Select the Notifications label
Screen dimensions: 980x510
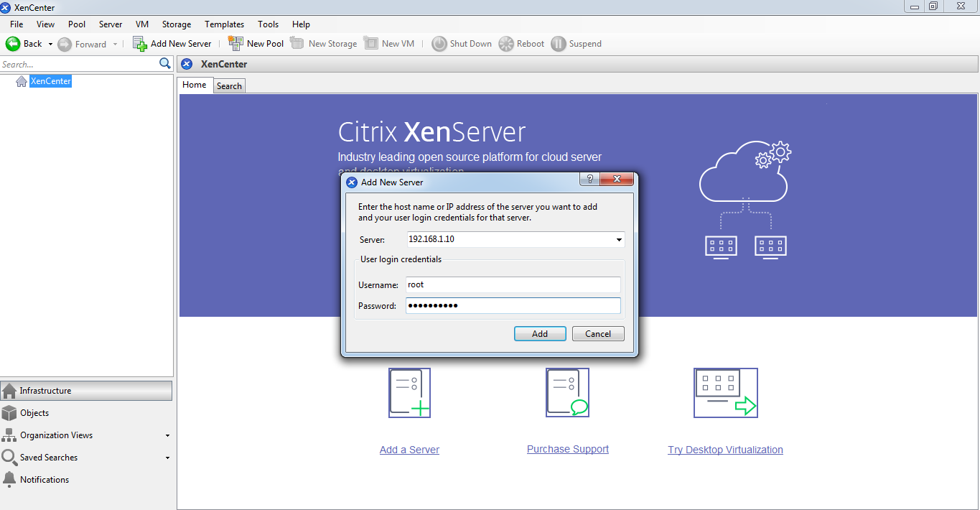point(45,480)
